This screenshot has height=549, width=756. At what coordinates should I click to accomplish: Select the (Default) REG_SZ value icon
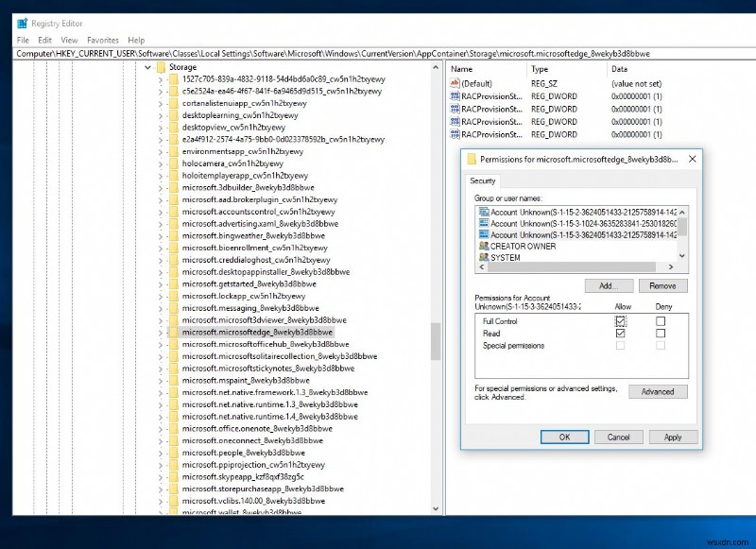pyautogui.click(x=455, y=83)
